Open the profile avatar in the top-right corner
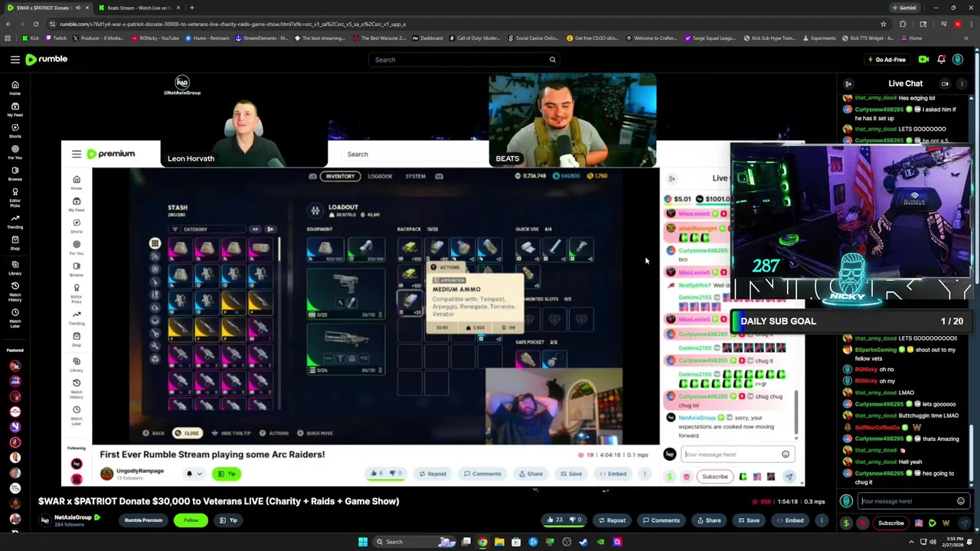This screenshot has height=551, width=980. (958, 59)
